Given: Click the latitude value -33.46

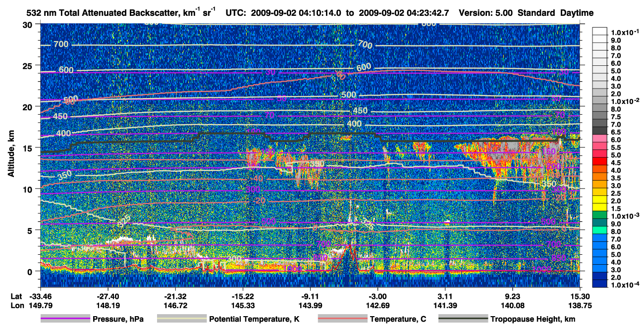Looking at the screenshot, I should (40, 296).
